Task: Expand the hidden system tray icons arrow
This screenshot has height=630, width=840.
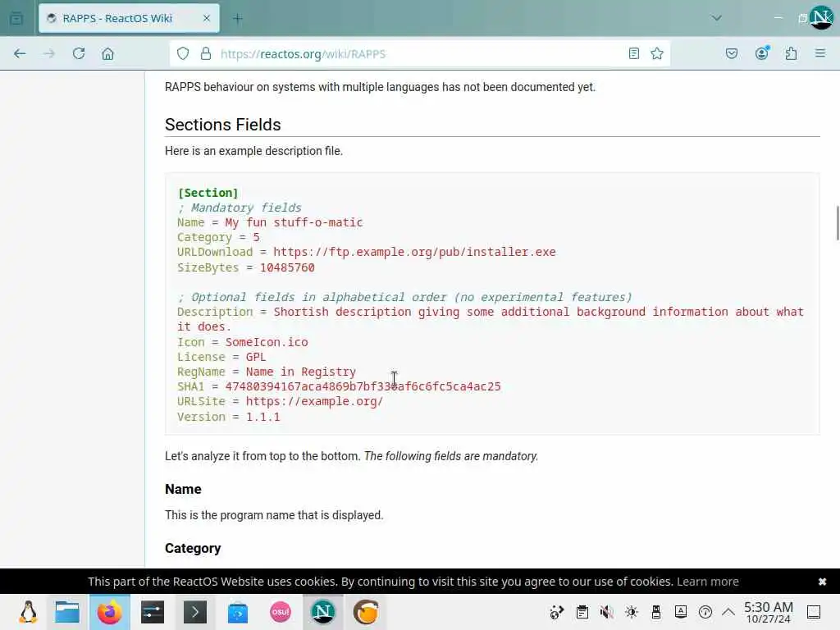Action: point(728,612)
